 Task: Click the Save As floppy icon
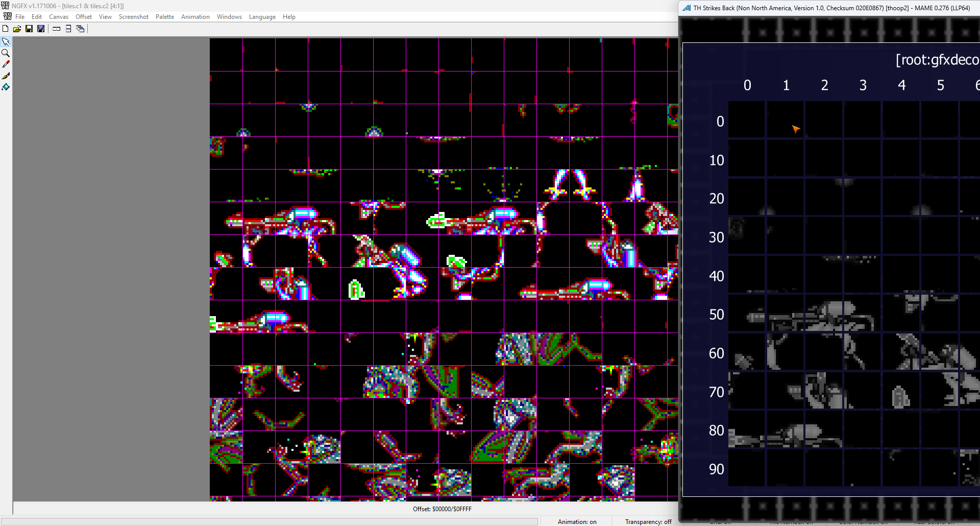click(41, 29)
